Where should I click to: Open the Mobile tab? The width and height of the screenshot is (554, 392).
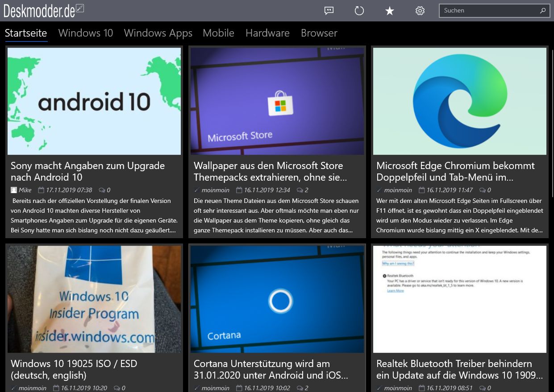pyautogui.click(x=218, y=33)
